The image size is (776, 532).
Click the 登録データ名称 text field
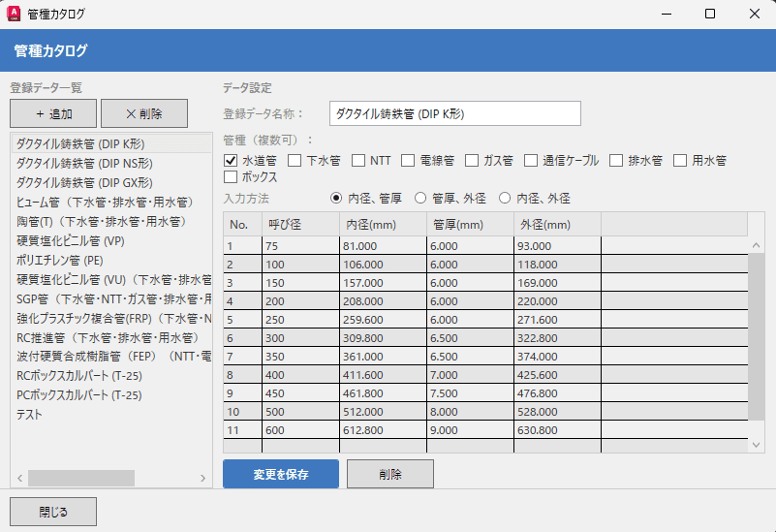tap(454, 113)
